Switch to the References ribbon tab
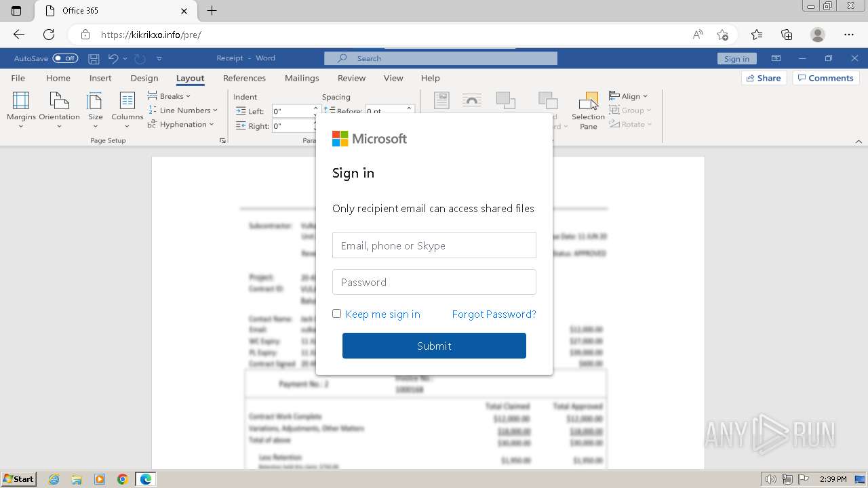 pyautogui.click(x=244, y=78)
